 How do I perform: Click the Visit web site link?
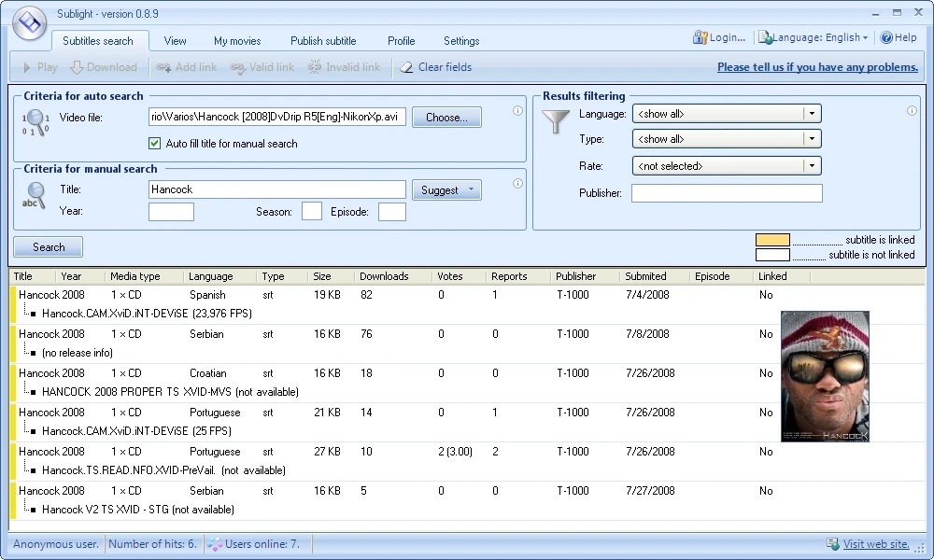point(875,544)
